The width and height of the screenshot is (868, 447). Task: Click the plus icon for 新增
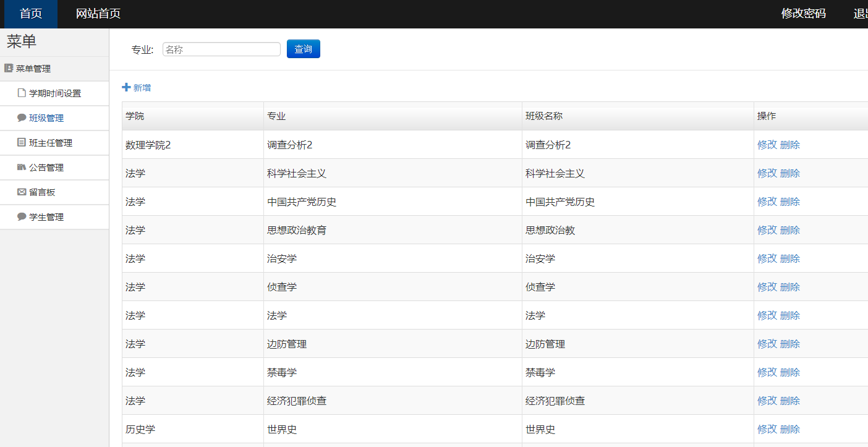click(x=126, y=88)
